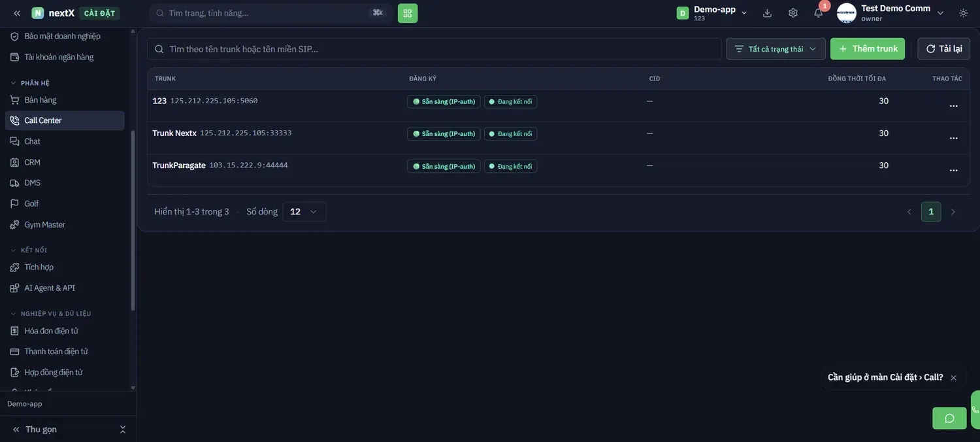Open the CRM module

65,162
